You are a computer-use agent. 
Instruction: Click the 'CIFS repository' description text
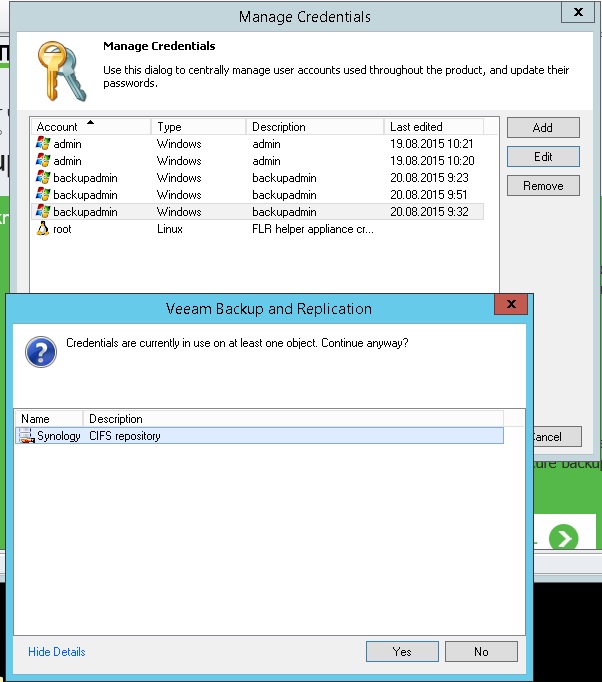click(125, 436)
